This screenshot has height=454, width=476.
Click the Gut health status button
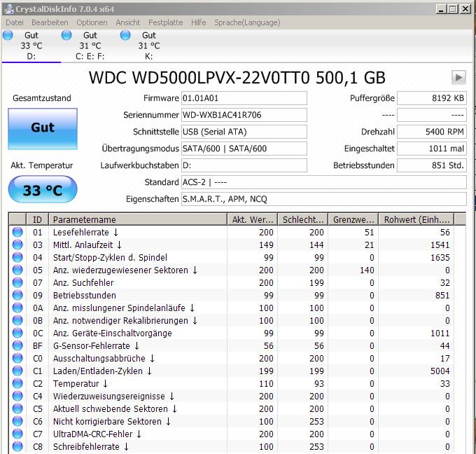coord(43,129)
